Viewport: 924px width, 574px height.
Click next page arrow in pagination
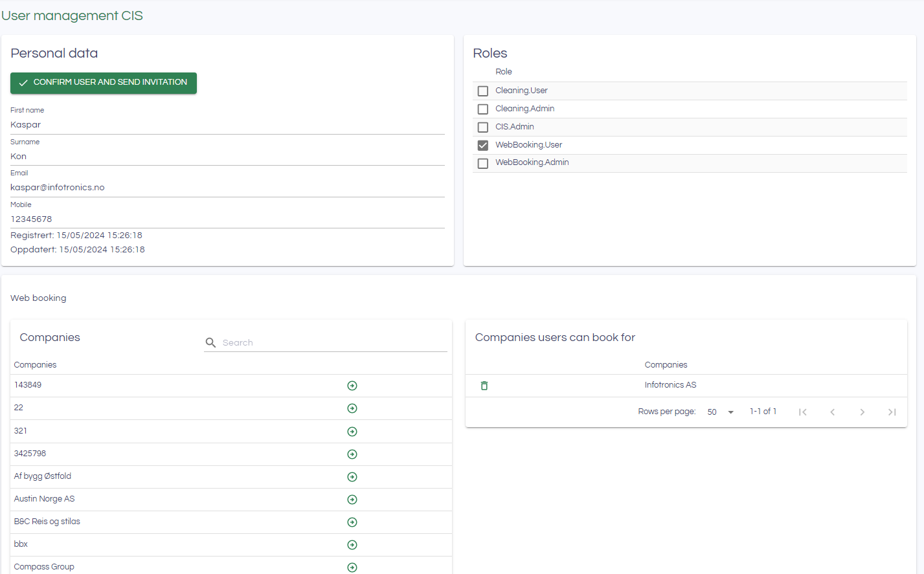click(x=862, y=412)
